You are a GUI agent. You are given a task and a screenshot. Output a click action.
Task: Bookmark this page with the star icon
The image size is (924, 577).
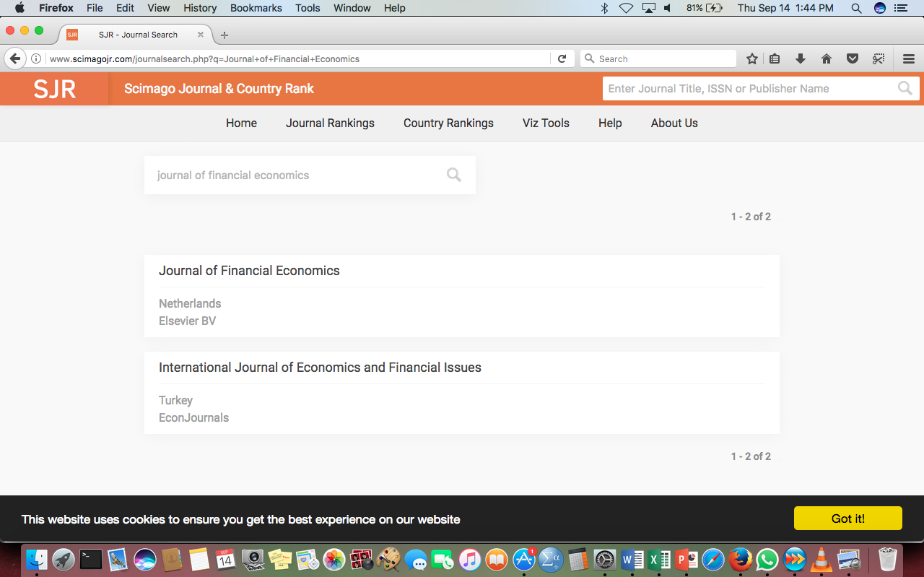(x=752, y=59)
